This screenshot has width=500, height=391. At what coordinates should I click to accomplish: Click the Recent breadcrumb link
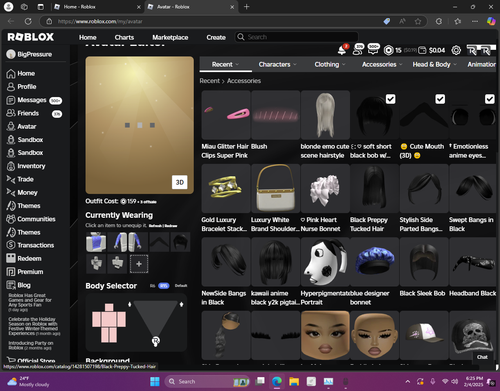(x=210, y=81)
